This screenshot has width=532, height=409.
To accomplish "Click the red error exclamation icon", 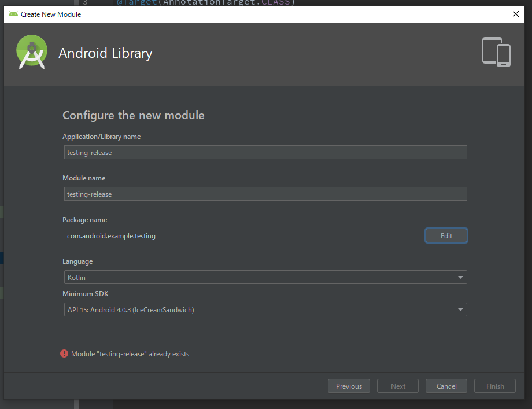I will (x=64, y=353).
